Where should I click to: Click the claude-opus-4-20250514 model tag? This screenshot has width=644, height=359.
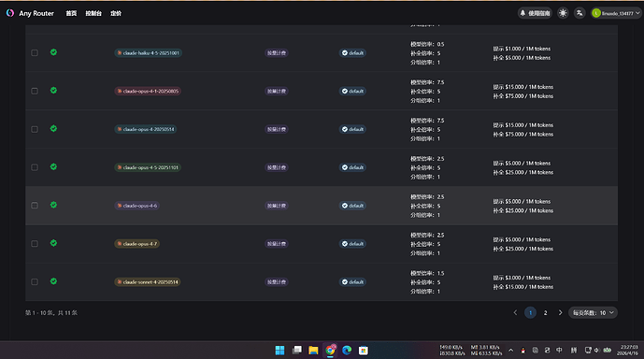146,129
